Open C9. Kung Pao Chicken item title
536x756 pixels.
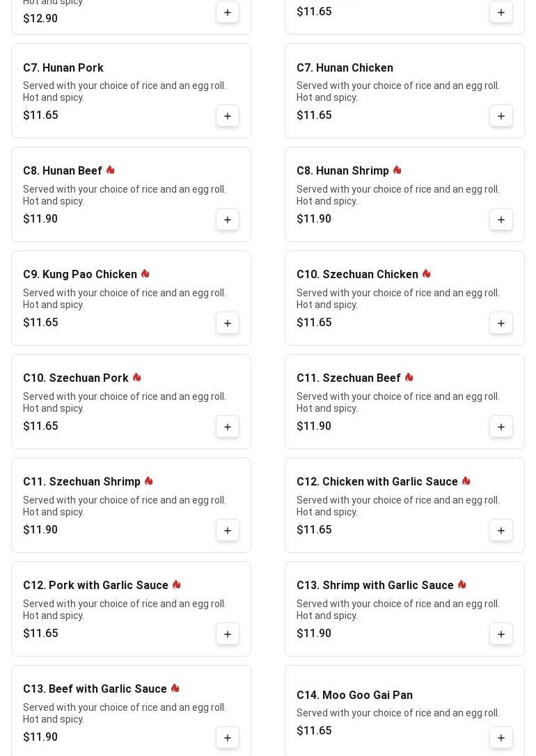80,275
